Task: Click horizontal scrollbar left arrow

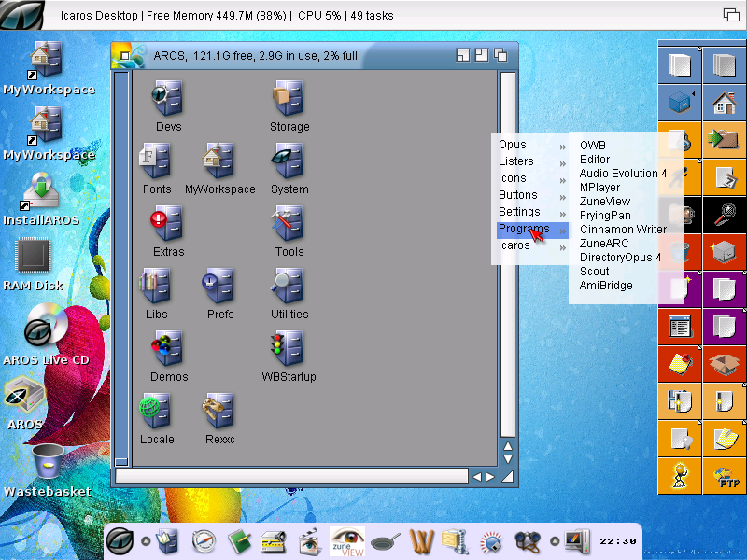Action: point(477,477)
